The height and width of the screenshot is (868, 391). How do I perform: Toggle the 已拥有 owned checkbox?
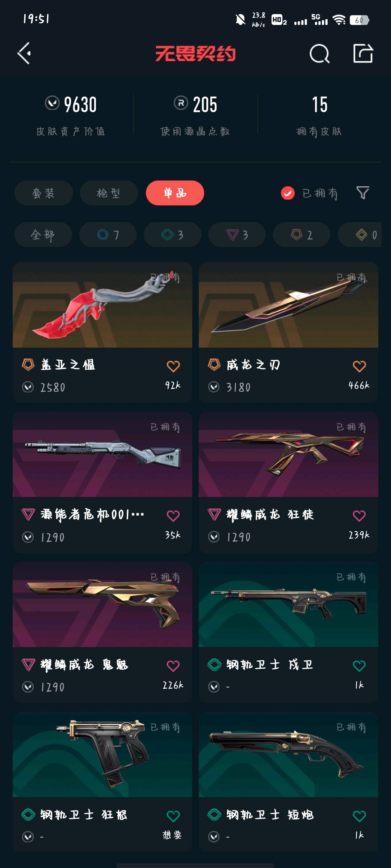(288, 193)
